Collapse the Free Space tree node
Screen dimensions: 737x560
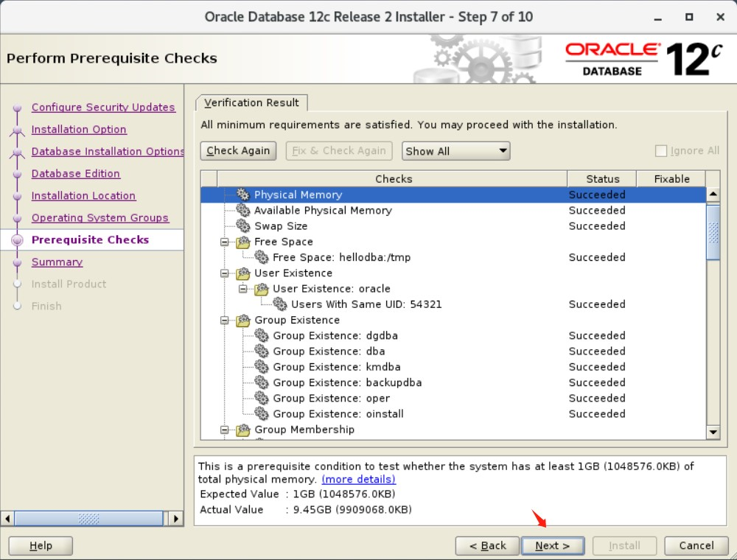pos(225,242)
